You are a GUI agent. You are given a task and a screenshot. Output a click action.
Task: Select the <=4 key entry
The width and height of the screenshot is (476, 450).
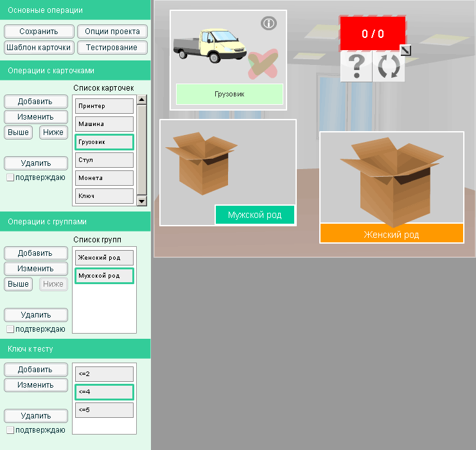(104, 392)
